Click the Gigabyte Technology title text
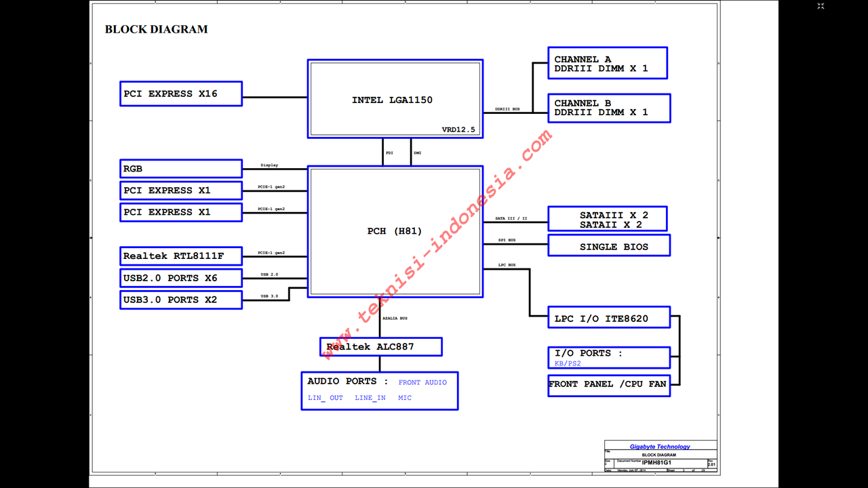868x488 pixels. pos(660,447)
